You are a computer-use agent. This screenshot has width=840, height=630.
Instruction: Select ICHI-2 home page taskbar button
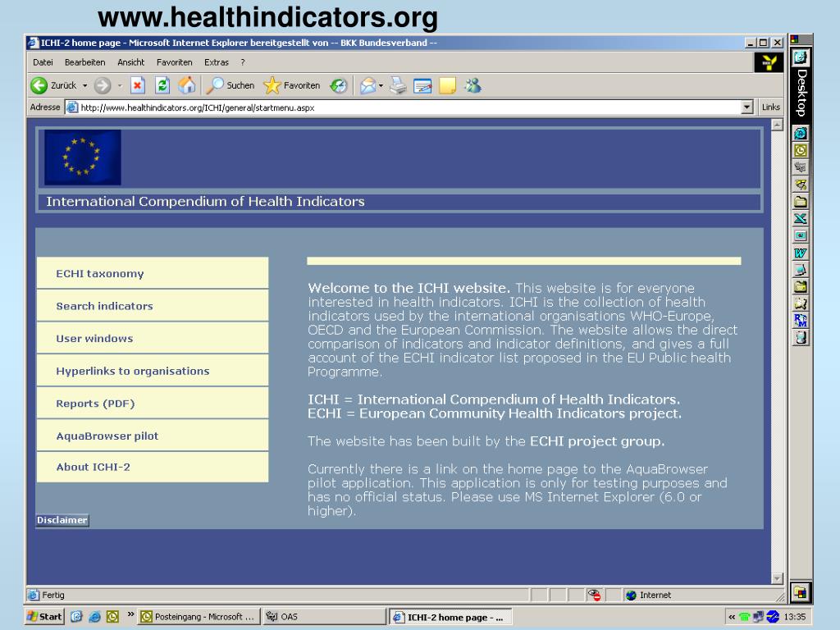tap(450, 617)
